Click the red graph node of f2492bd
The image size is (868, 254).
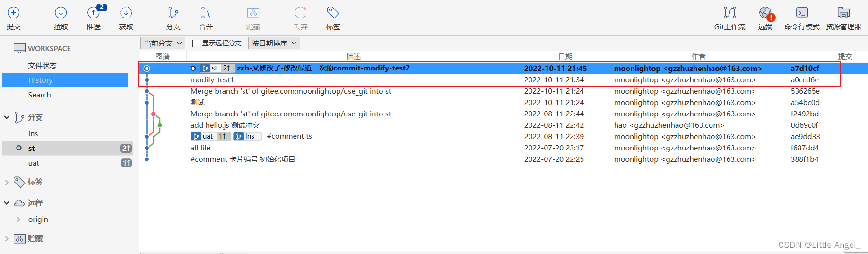click(153, 114)
